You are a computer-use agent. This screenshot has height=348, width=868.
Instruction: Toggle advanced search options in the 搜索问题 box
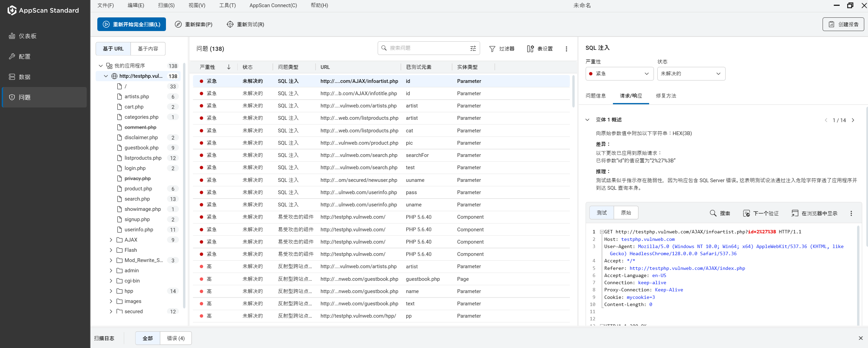pos(473,48)
